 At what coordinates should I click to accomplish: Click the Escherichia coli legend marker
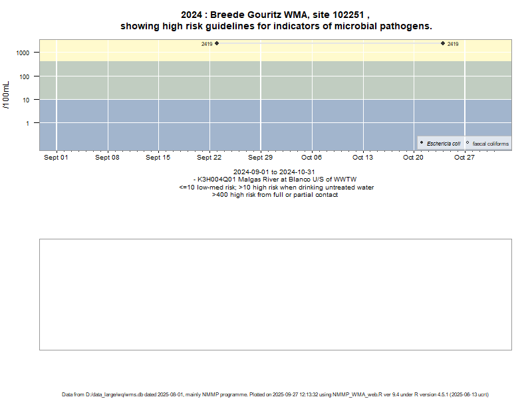coord(422,143)
